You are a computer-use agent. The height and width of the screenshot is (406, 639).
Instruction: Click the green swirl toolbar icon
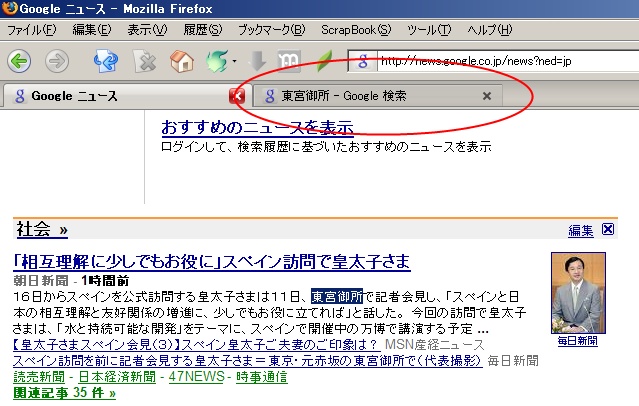[217, 62]
